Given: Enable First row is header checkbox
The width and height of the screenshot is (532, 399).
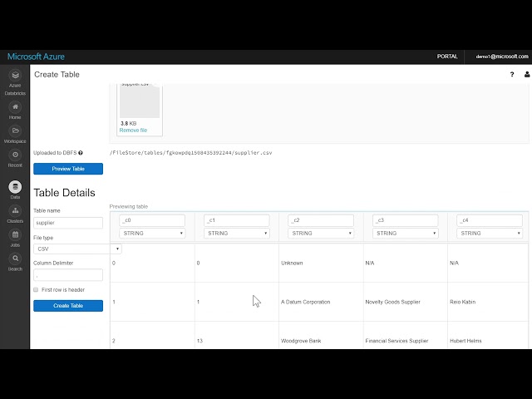Looking at the screenshot, I should tap(36, 290).
